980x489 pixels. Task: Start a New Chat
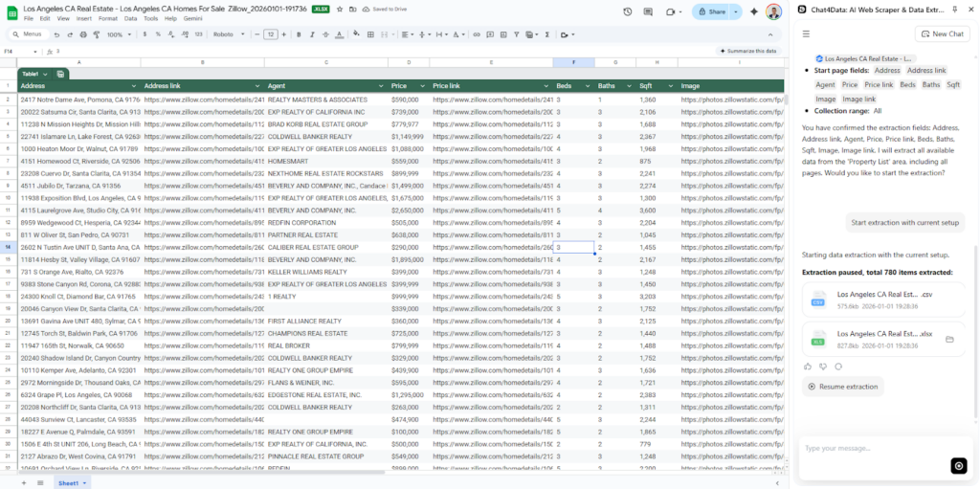[943, 33]
